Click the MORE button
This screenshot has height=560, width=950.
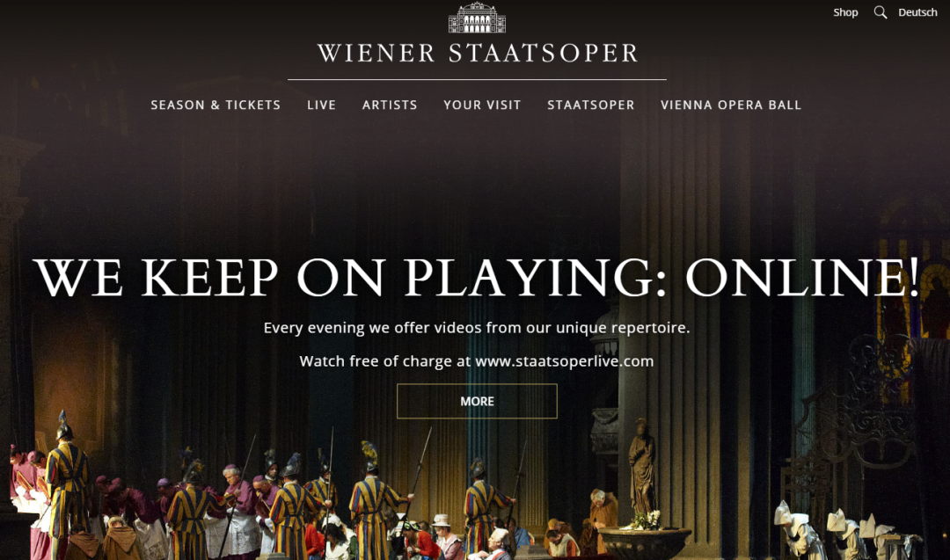point(477,401)
